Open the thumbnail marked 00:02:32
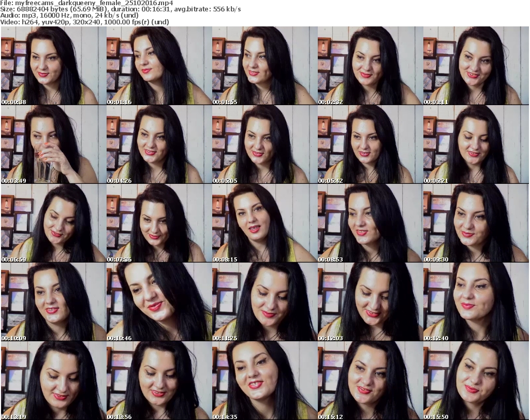 tap(370, 66)
